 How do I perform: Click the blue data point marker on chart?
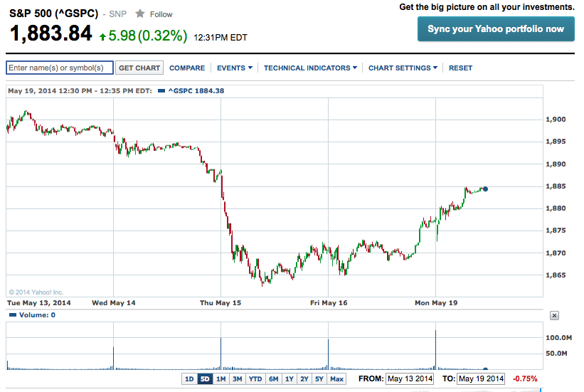point(485,189)
